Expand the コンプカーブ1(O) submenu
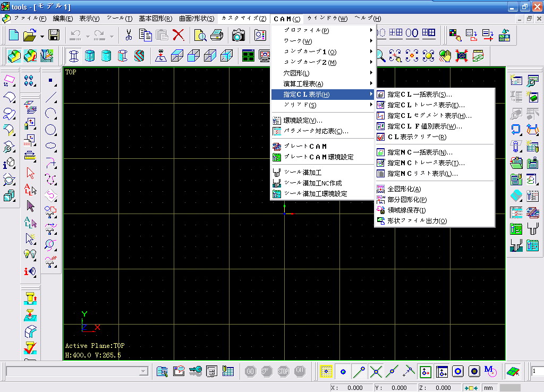This screenshot has height=392, width=544. click(x=322, y=52)
